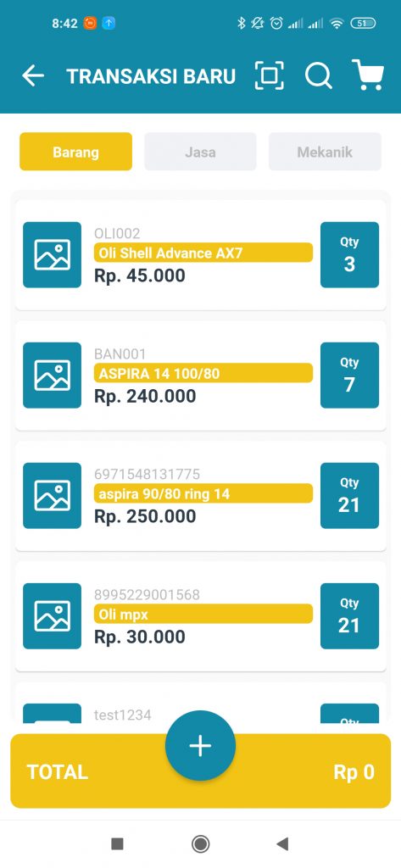Tap image placeholder for Oli mpx
Image resolution: width=401 pixels, height=868 pixels.
click(x=52, y=616)
